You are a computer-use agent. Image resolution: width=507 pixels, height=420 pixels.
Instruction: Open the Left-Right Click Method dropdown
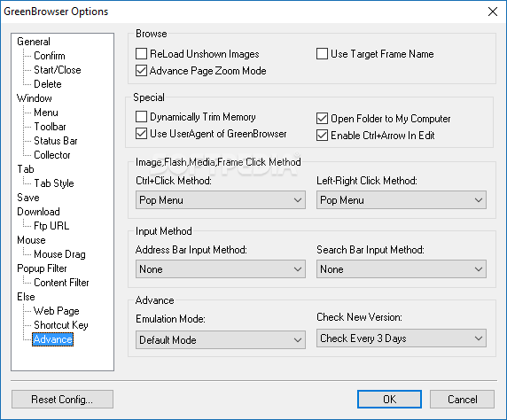click(402, 200)
